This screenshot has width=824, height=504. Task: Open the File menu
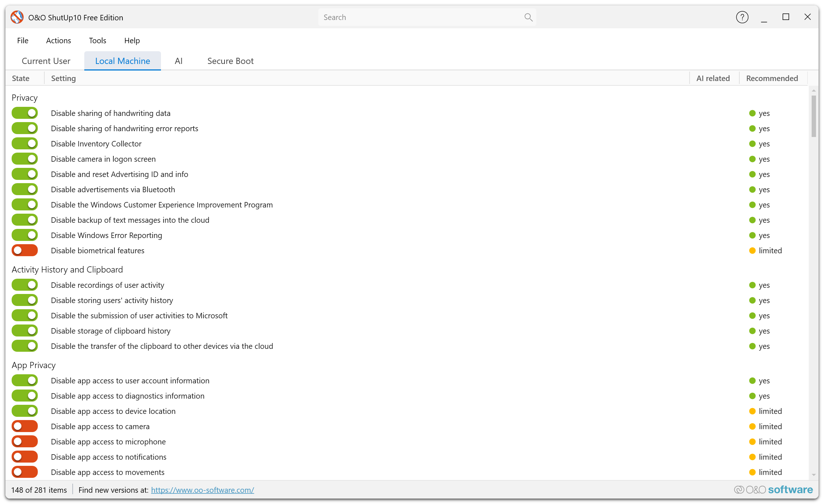(x=23, y=40)
